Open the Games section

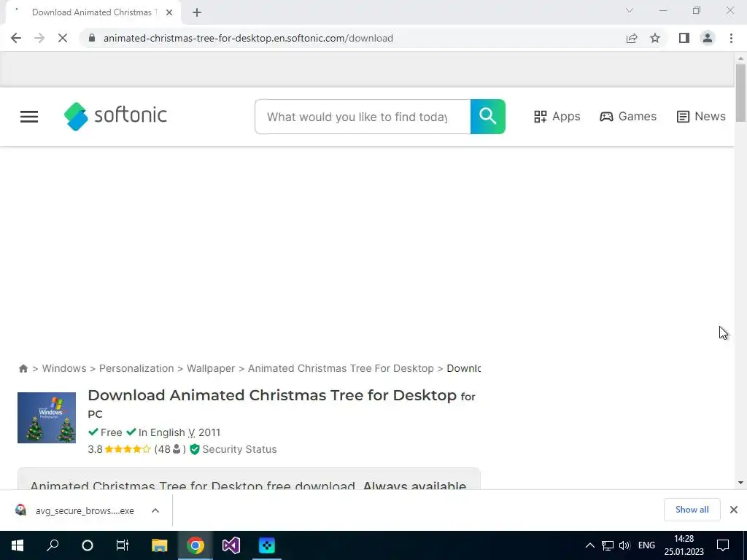coord(628,117)
